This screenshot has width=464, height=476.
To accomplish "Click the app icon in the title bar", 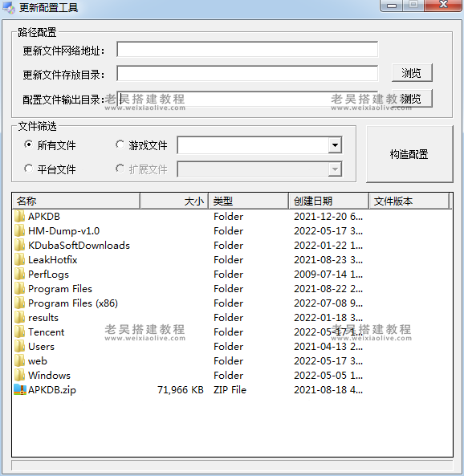I will (9, 7).
